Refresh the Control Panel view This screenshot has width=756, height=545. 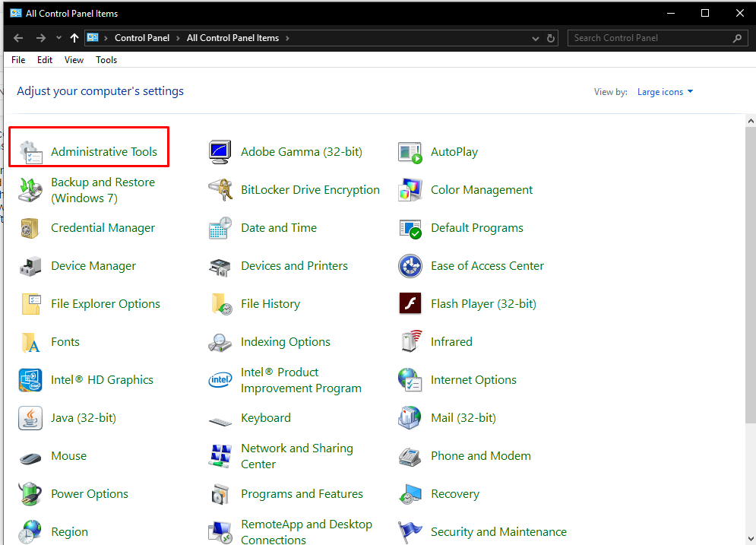click(x=551, y=38)
